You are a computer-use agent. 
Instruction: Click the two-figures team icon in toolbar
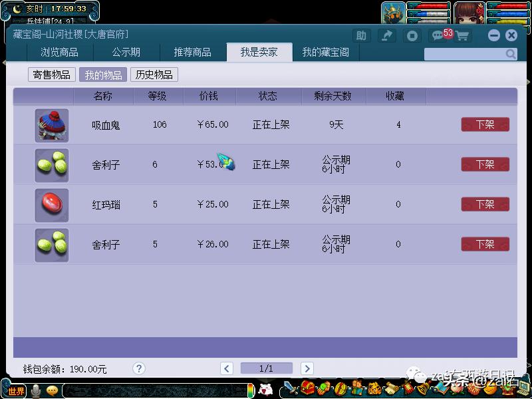(x=357, y=388)
